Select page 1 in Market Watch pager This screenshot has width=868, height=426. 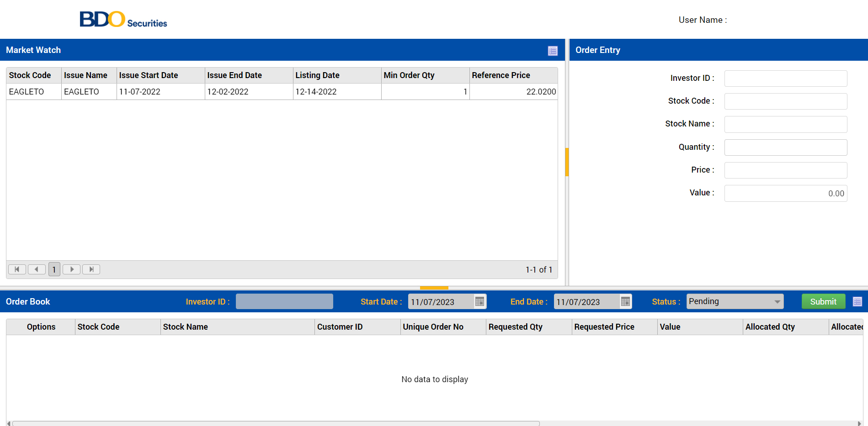point(54,269)
